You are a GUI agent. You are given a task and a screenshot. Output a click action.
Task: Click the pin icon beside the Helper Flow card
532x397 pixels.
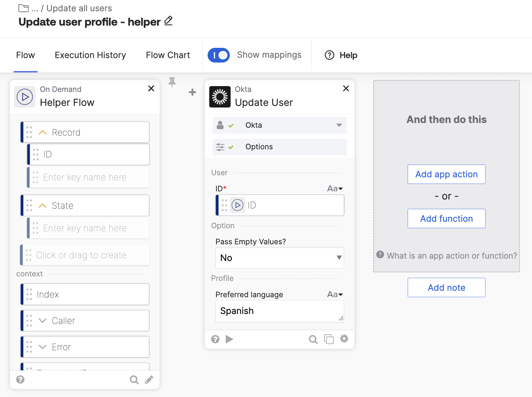coord(172,82)
